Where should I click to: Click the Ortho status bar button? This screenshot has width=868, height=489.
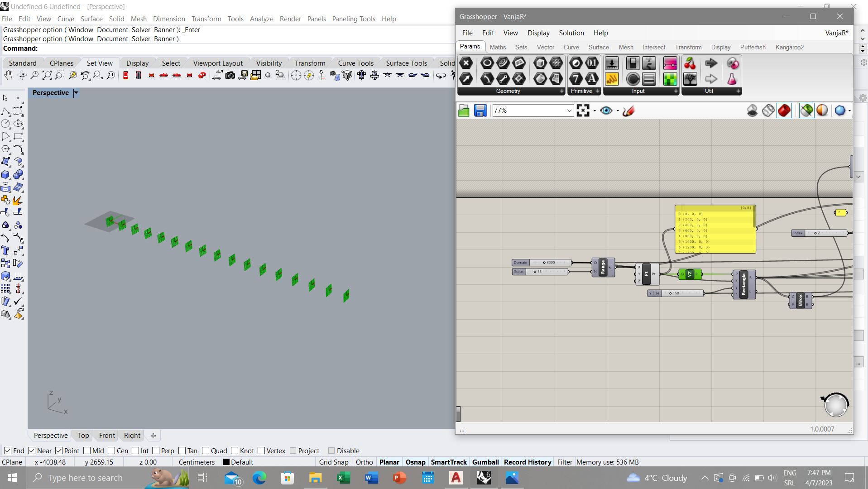(x=364, y=462)
